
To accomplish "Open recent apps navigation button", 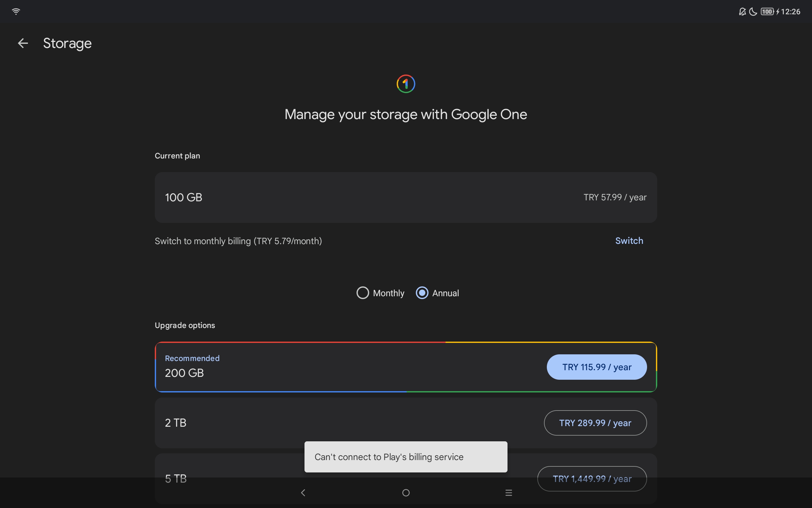I will [x=509, y=492].
